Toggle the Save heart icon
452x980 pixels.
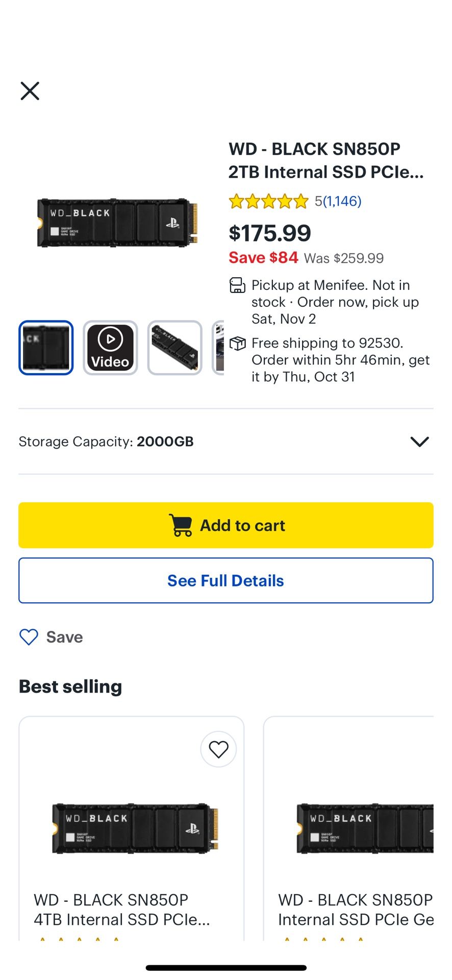[29, 637]
